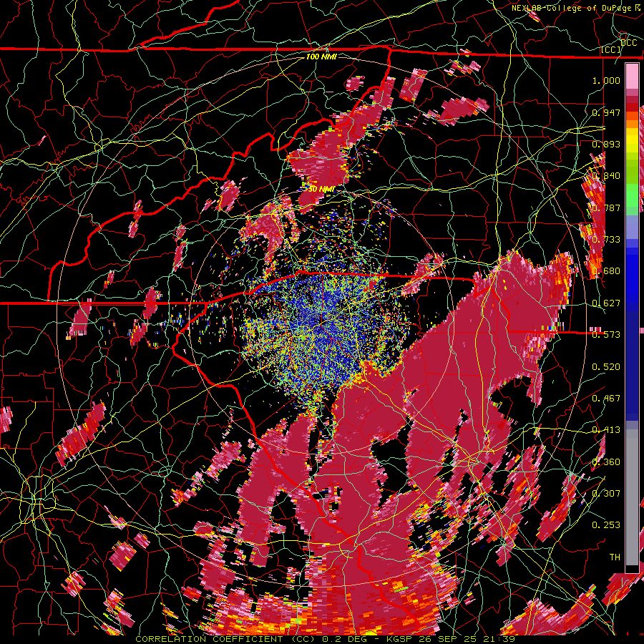
Task: Click the 1.000 scale value
Action: 606,80
